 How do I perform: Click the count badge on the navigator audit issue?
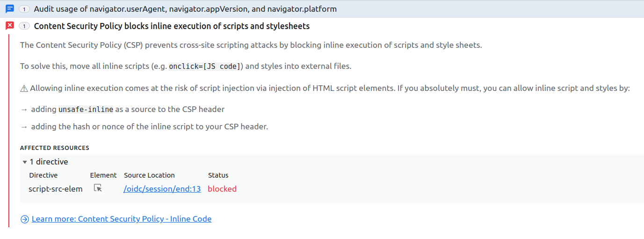coord(24,9)
